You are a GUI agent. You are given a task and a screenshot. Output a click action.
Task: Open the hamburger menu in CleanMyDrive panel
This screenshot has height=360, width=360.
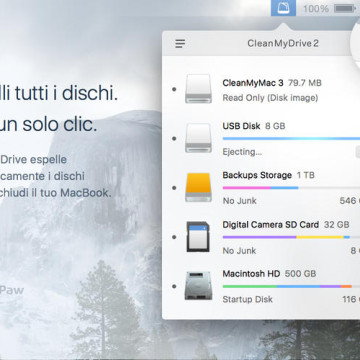pyautogui.click(x=180, y=43)
